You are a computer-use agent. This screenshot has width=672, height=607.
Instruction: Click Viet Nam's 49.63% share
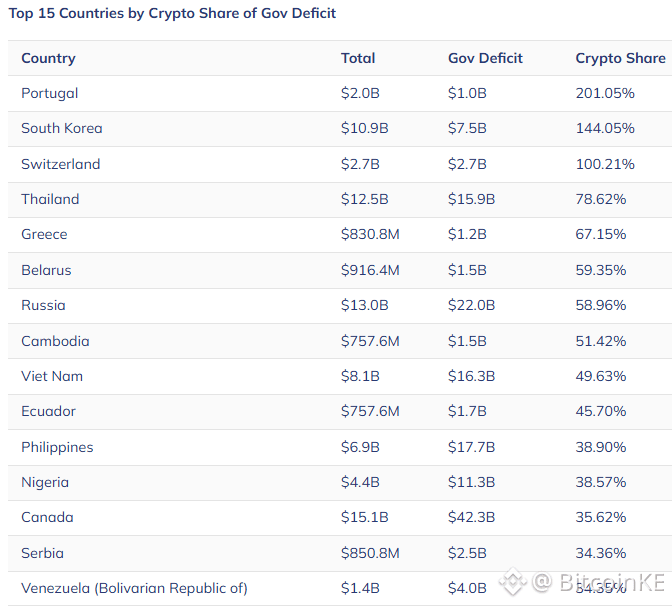(600, 376)
